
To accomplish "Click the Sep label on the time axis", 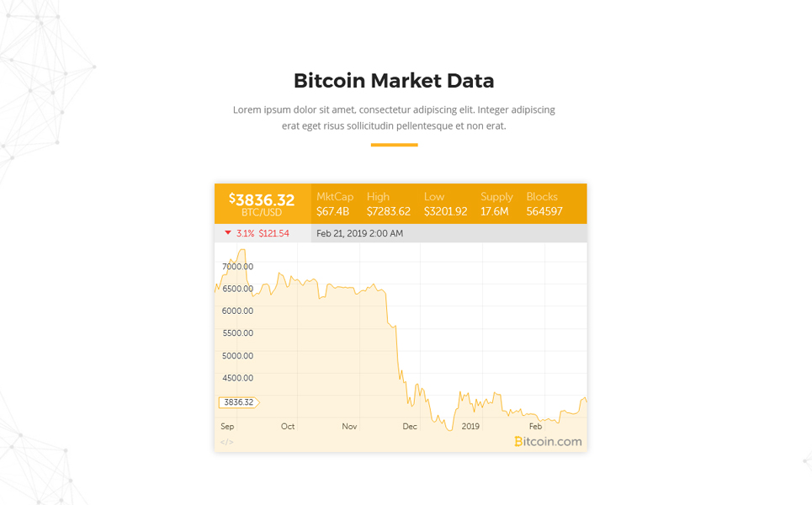I will 227,426.
